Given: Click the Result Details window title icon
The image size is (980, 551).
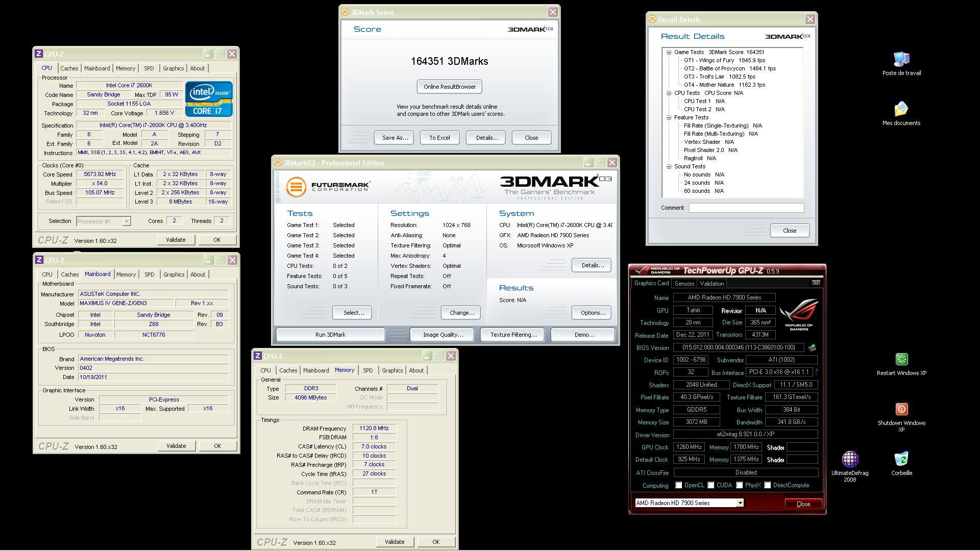Looking at the screenshot, I should [652, 19].
